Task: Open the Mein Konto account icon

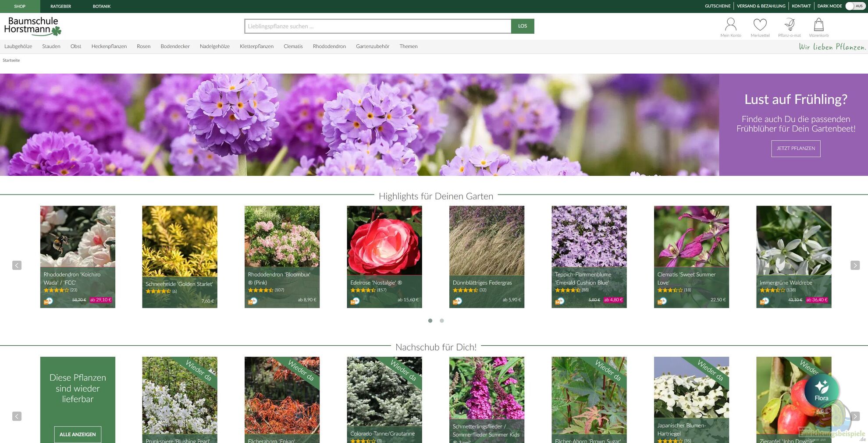Action: [x=730, y=25]
